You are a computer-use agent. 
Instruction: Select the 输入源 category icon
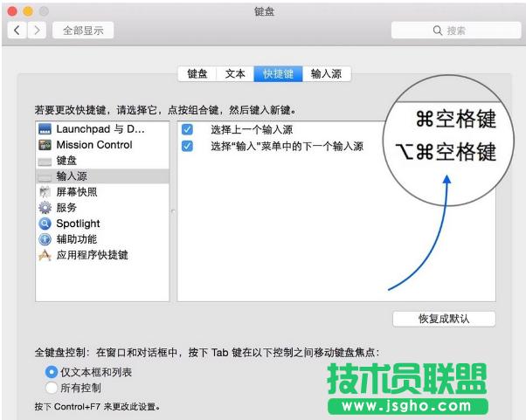coord(45,176)
